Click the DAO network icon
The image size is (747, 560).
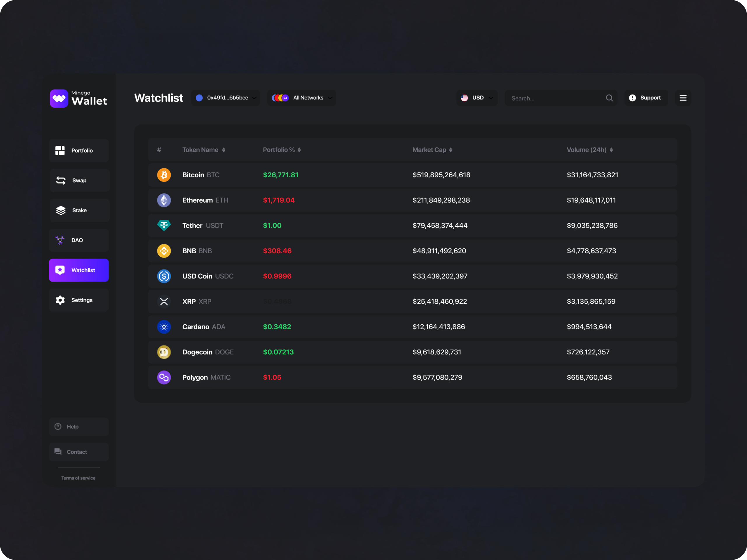[x=60, y=240]
